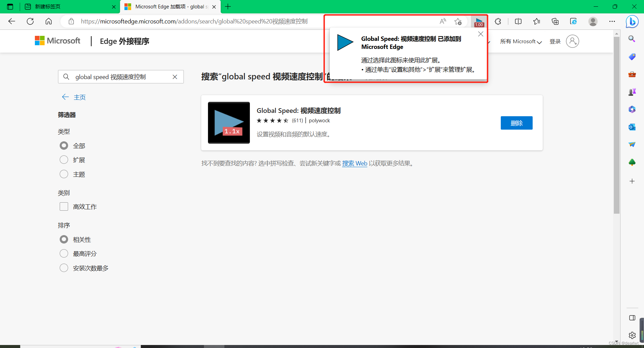Open the browser home page
644x348 pixels.
[49, 21]
